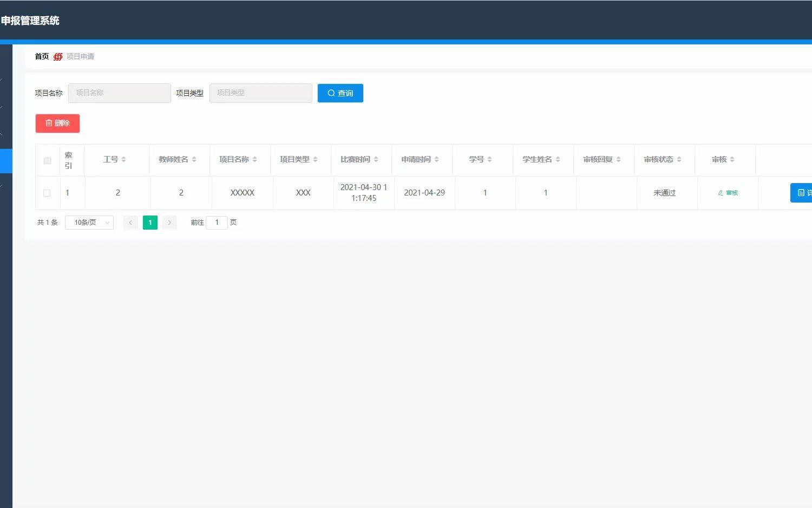Open the 10条/页 page size dropdown

(89, 223)
